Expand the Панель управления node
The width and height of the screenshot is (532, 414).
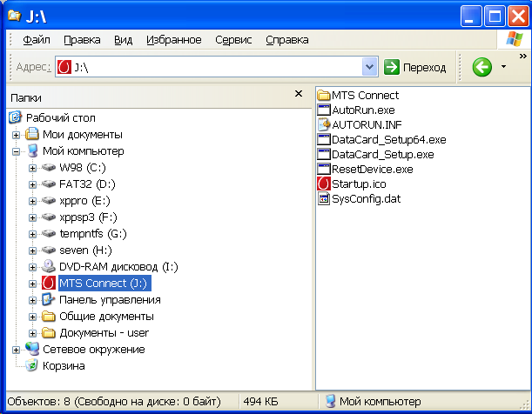[x=32, y=301]
